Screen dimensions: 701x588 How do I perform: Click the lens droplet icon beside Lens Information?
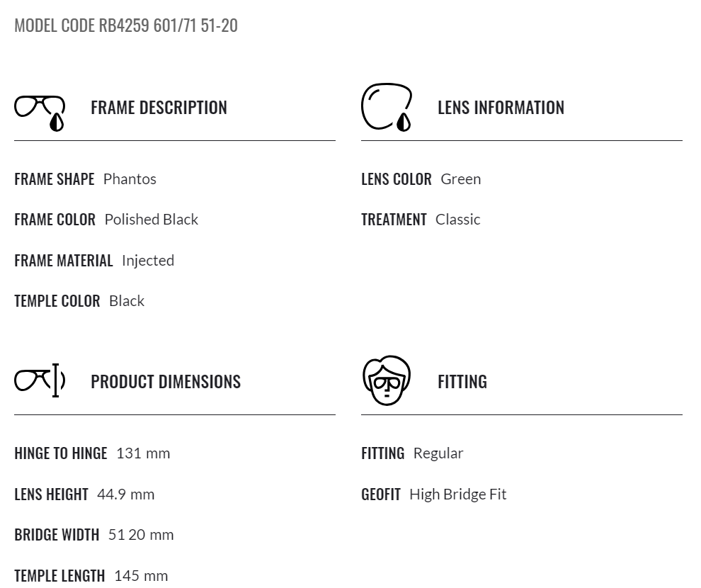pos(387,107)
